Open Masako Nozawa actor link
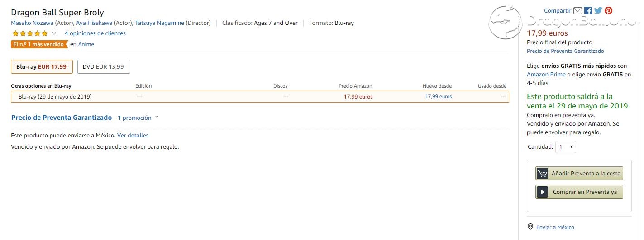 point(32,23)
